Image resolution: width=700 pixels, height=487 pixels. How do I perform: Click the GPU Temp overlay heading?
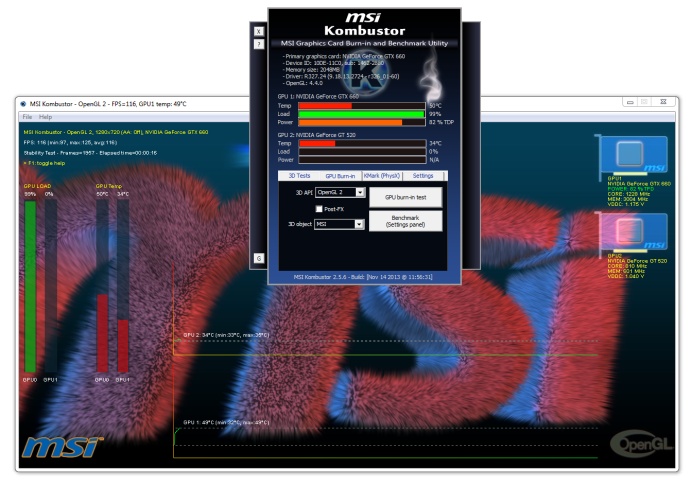click(x=108, y=186)
